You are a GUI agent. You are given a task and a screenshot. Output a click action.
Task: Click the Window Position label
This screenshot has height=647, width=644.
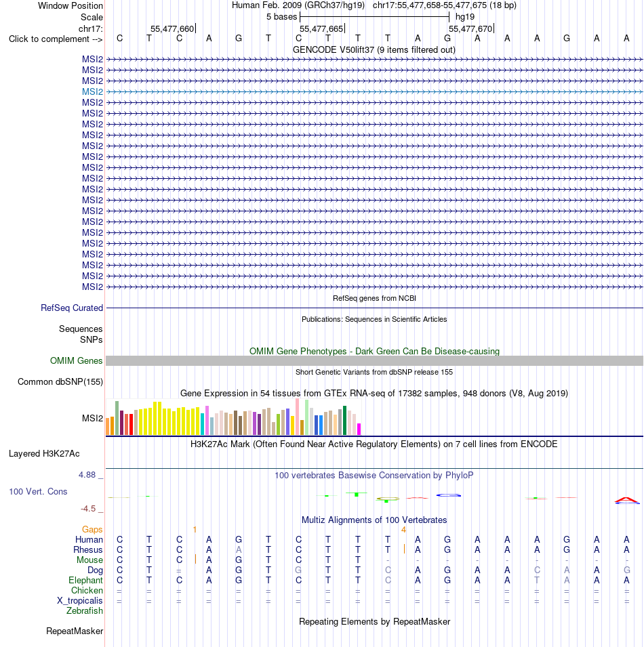point(71,6)
